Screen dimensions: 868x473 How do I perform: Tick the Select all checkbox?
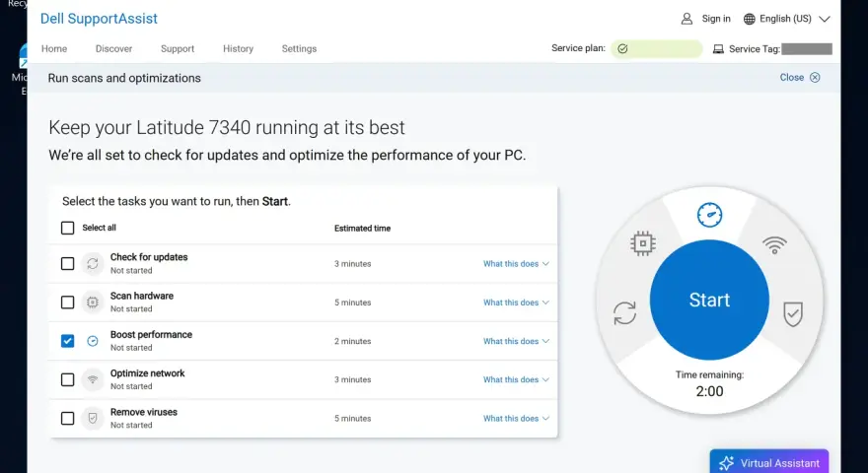pyautogui.click(x=67, y=228)
